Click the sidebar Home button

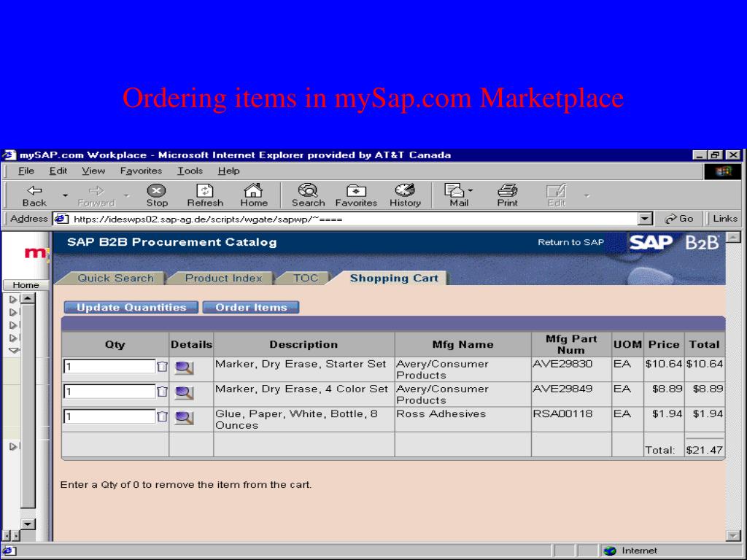coord(26,285)
